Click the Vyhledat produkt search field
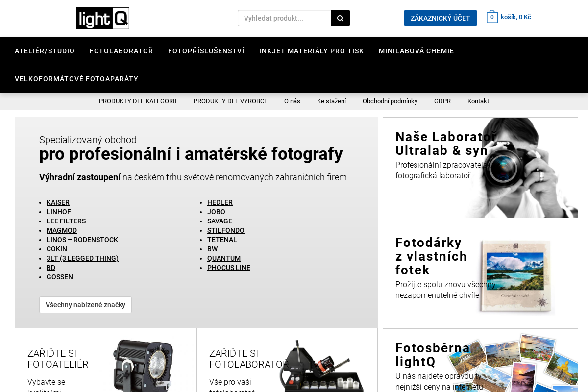 click(x=284, y=18)
